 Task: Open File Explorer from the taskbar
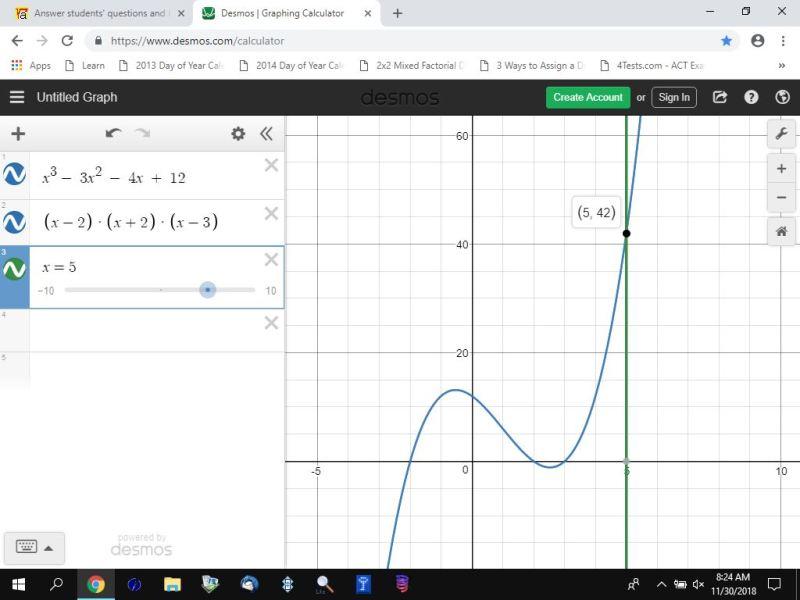point(172,584)
